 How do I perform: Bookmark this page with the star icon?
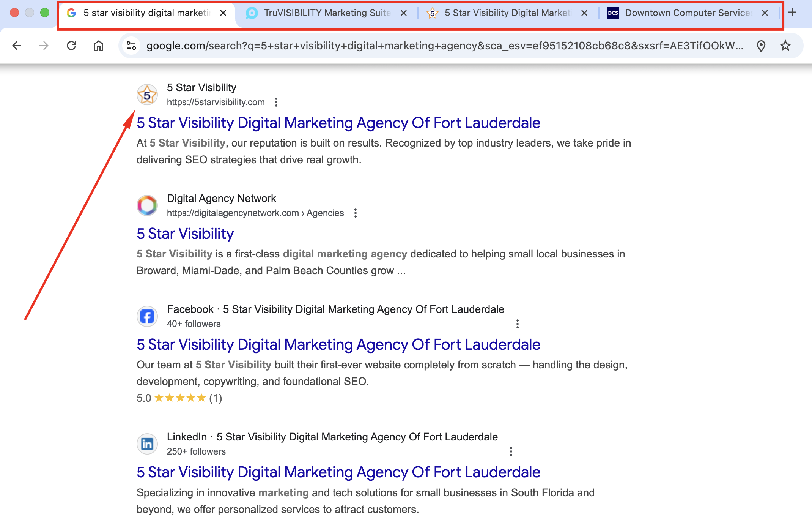pos(785,46)
